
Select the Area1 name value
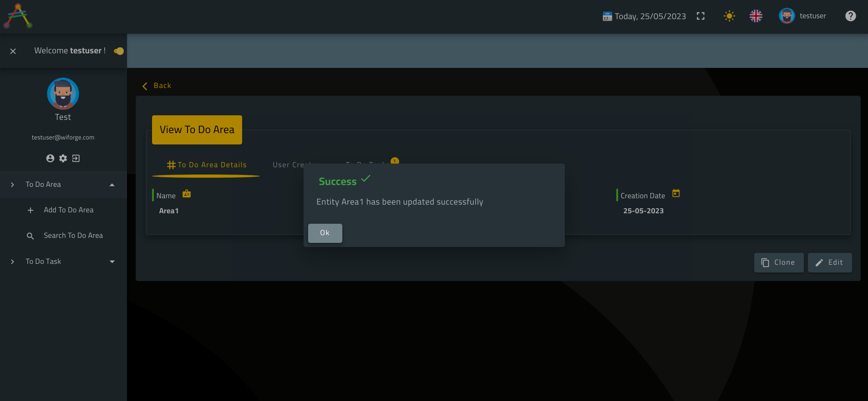(x=169, y=211)
